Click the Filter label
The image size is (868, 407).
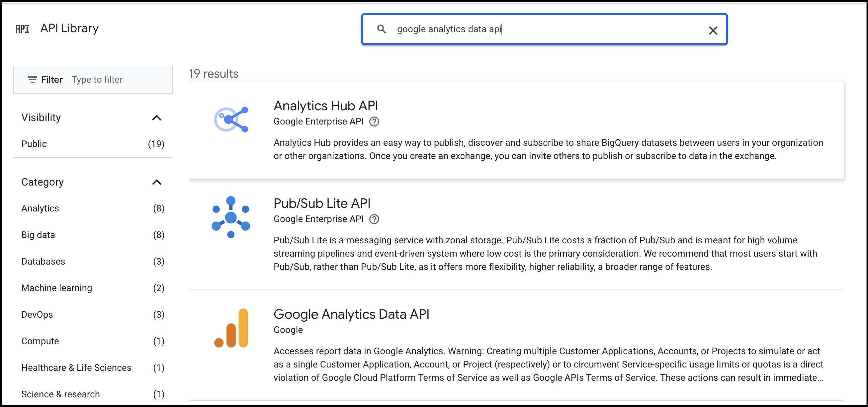52,80
